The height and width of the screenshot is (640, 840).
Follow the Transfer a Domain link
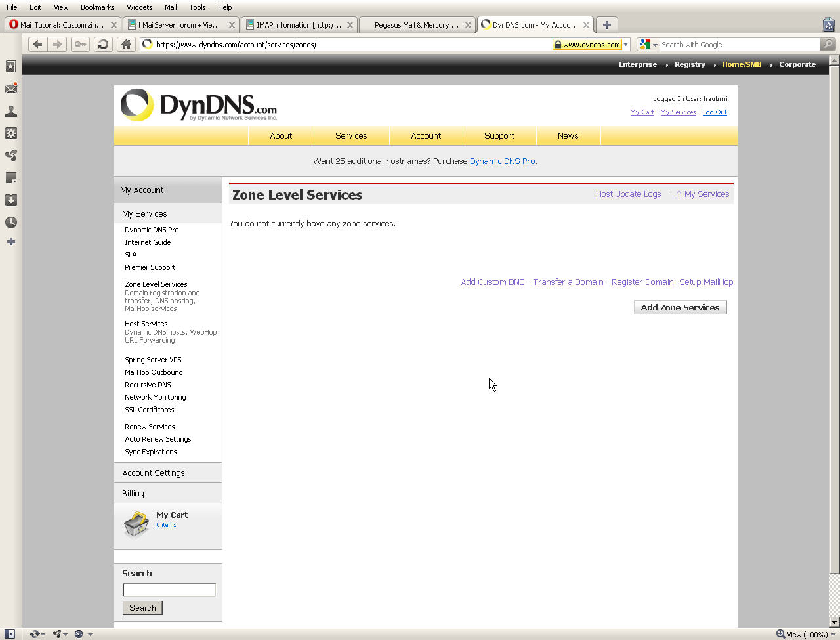pyautogui.click(x=568, y=282)
